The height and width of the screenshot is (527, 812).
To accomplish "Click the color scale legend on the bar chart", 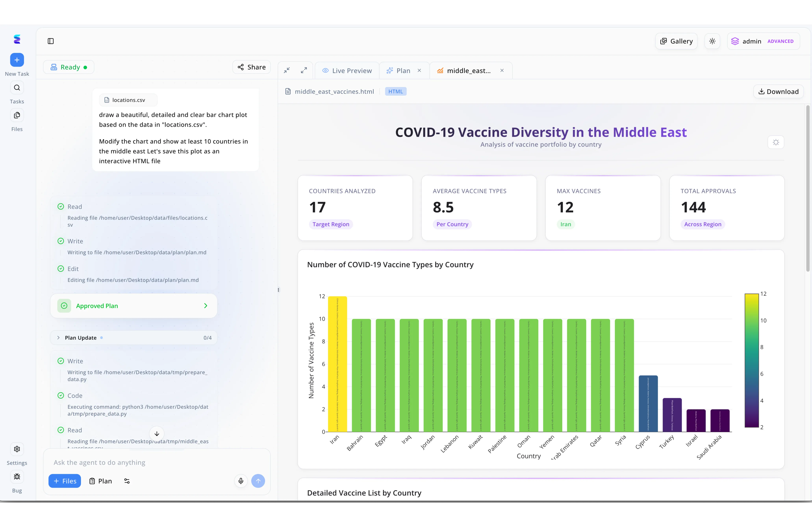I will tap(752, 362).
